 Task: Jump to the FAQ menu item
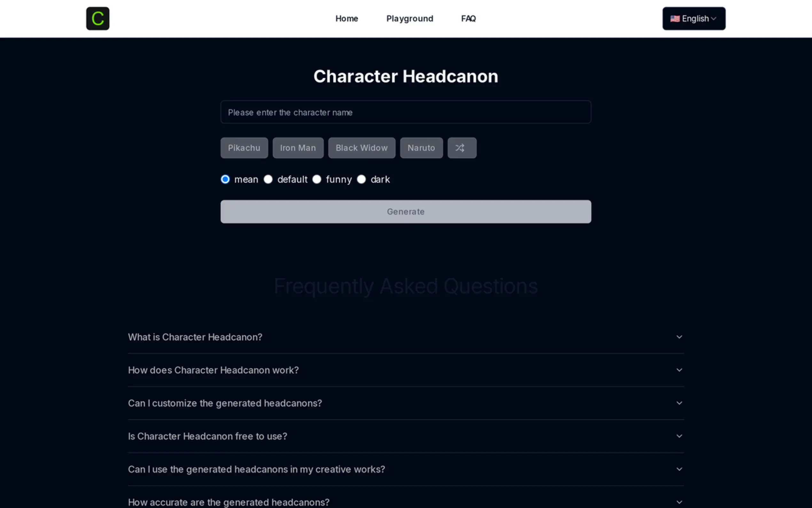point(468,19)
